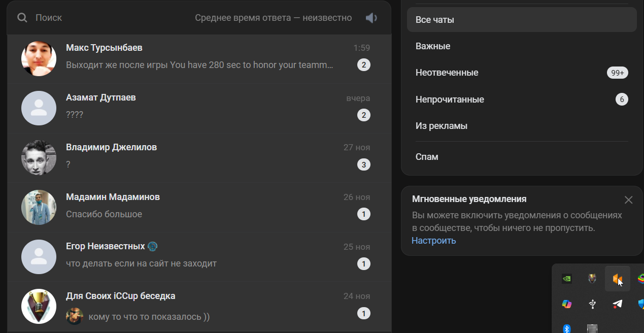Open the USB safely-remove tray icon
Viewport: 644px width, 333px height.
(x=592, y=304)
